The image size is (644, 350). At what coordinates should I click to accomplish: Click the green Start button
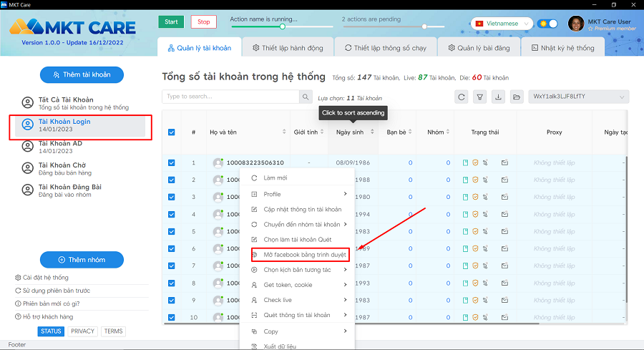click(x=171, y=21)
